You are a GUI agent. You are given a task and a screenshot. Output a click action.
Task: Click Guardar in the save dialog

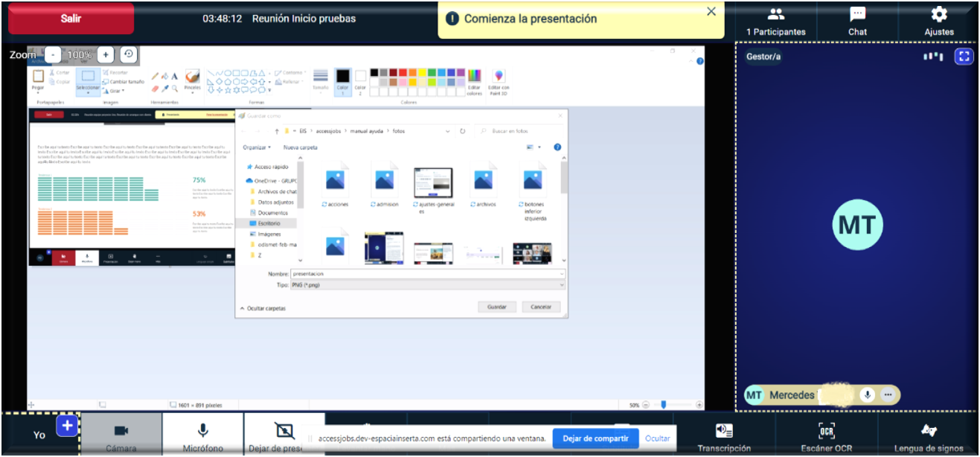click(x=497, y=307)
